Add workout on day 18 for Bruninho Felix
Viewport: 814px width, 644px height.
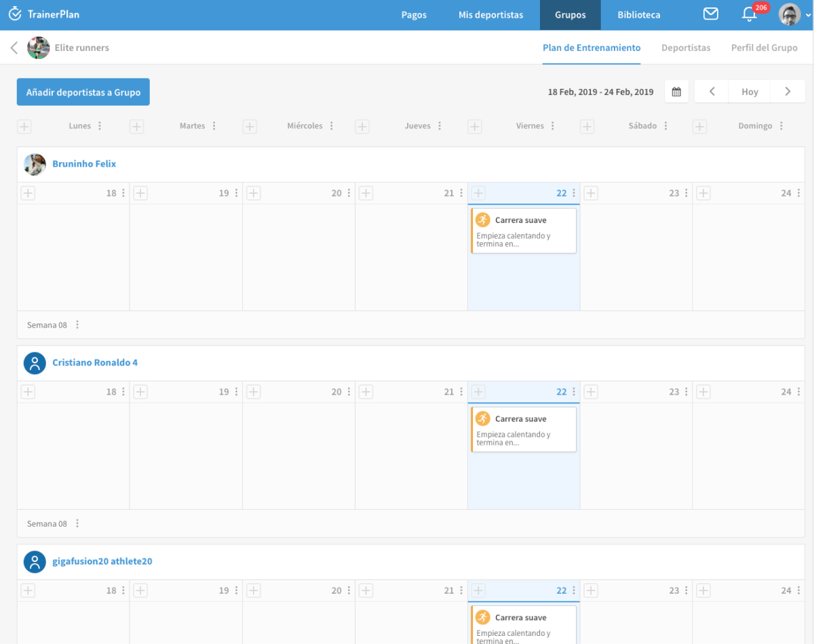coord(28,193)
